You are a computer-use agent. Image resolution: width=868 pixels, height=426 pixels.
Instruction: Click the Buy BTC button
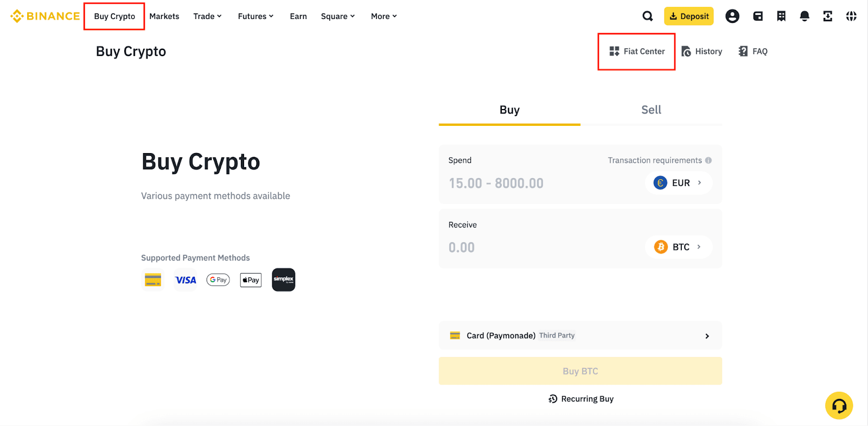(580, 371)
